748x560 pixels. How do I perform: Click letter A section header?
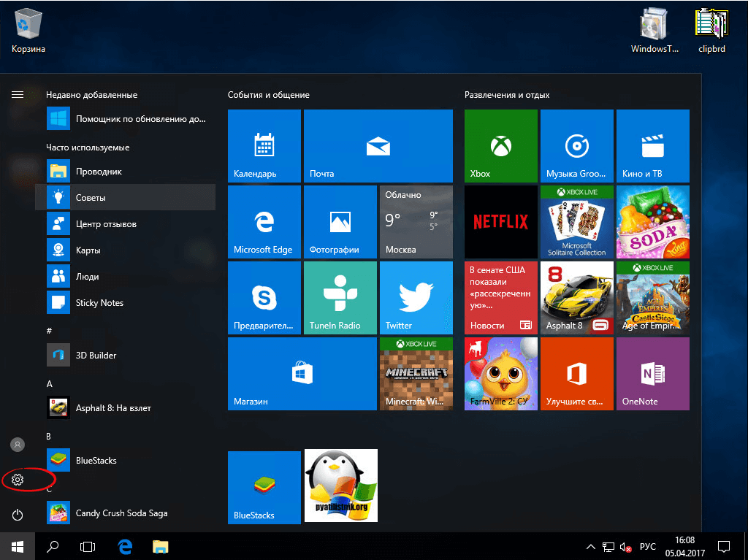click(x=50, y=383)
